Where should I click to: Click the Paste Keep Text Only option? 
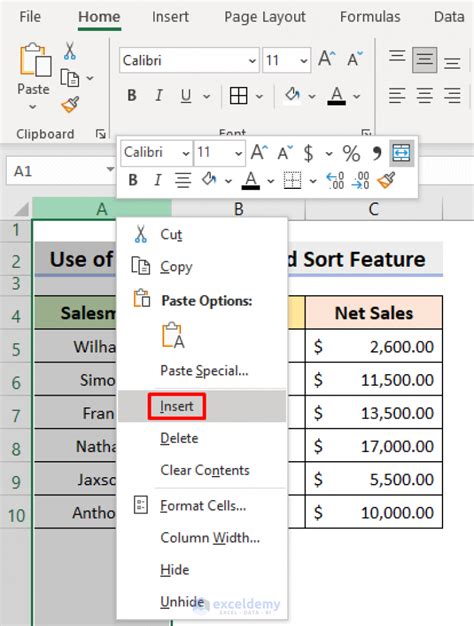[x=173, y=335]
